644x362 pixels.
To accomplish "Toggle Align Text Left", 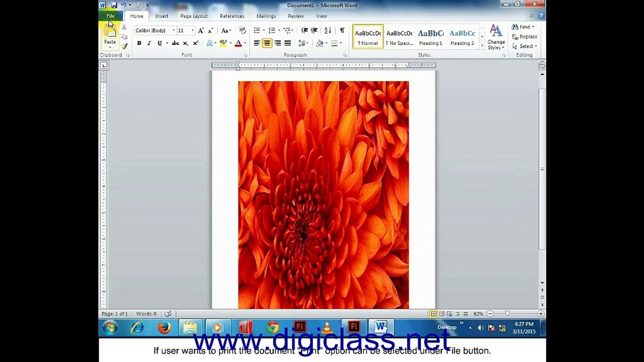I will 257,43.
